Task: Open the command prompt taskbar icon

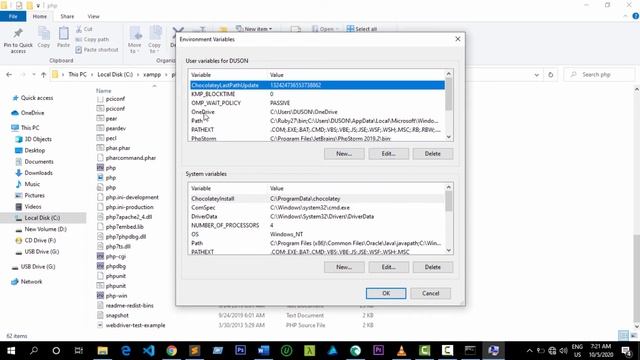Action: (470, 351)
